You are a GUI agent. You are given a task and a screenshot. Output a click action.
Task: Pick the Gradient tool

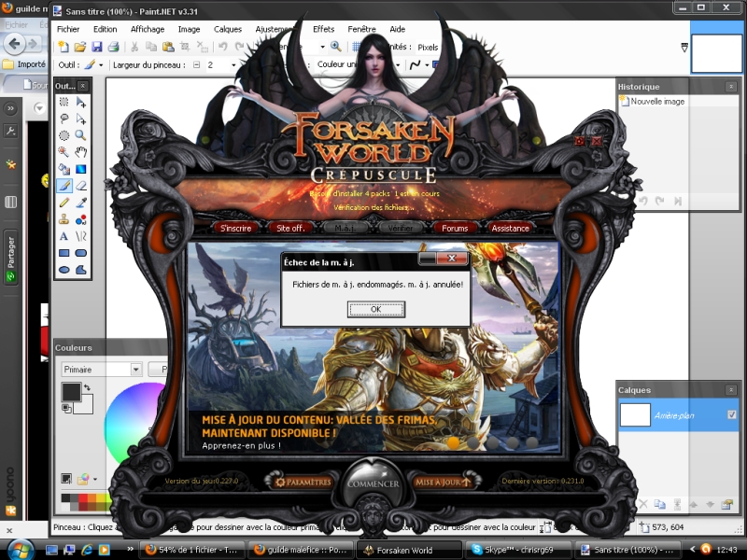pos(81,169)
